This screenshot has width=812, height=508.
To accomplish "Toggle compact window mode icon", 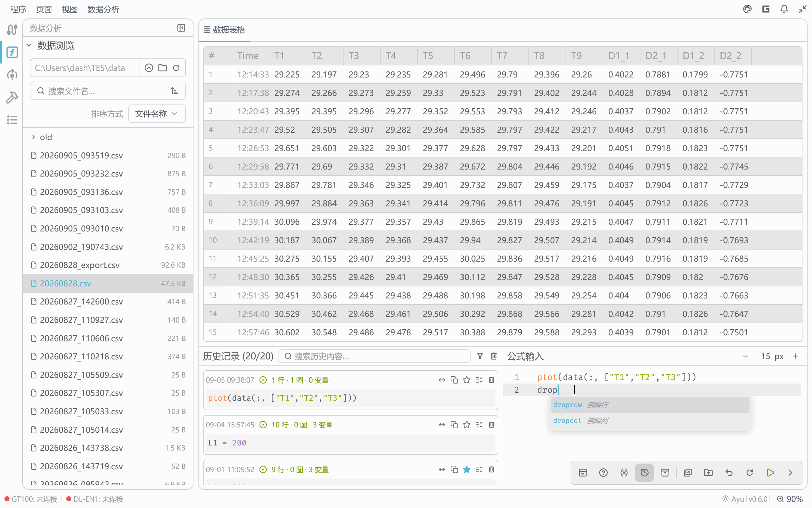I will 802,9.
